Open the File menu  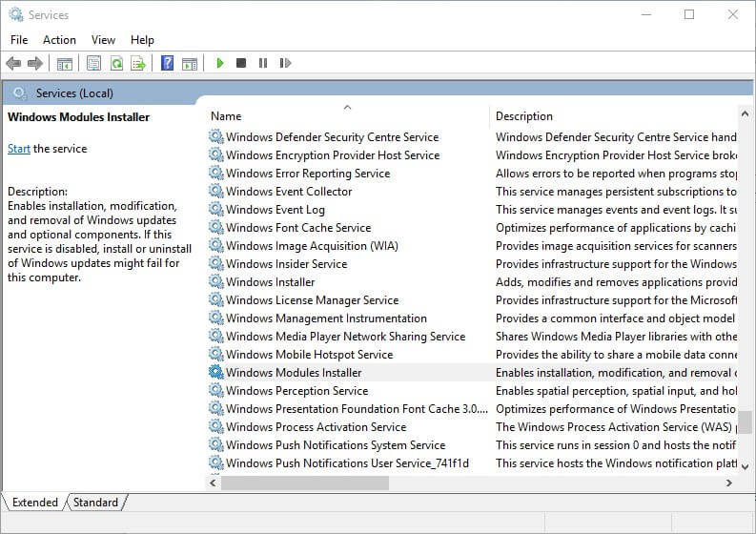[x=19, y=39]
